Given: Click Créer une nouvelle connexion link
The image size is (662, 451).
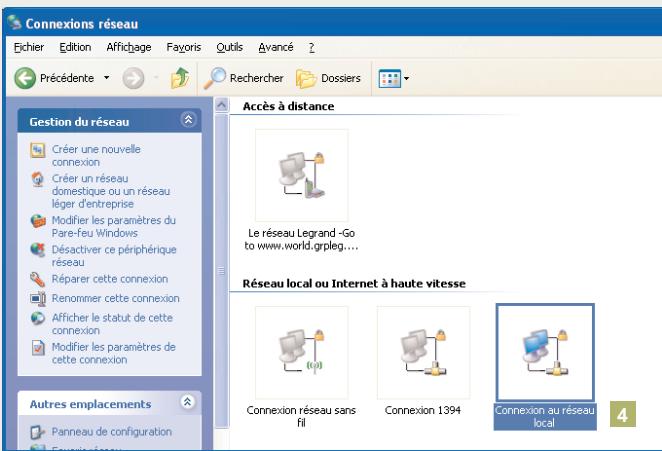Looking at the screenshot, I should point(96,155).
